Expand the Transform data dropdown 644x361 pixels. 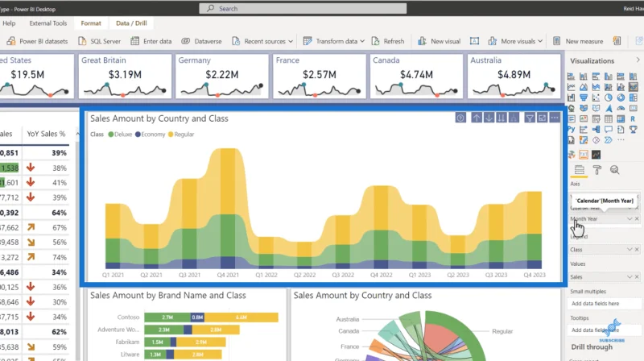[x=361, y=41]
